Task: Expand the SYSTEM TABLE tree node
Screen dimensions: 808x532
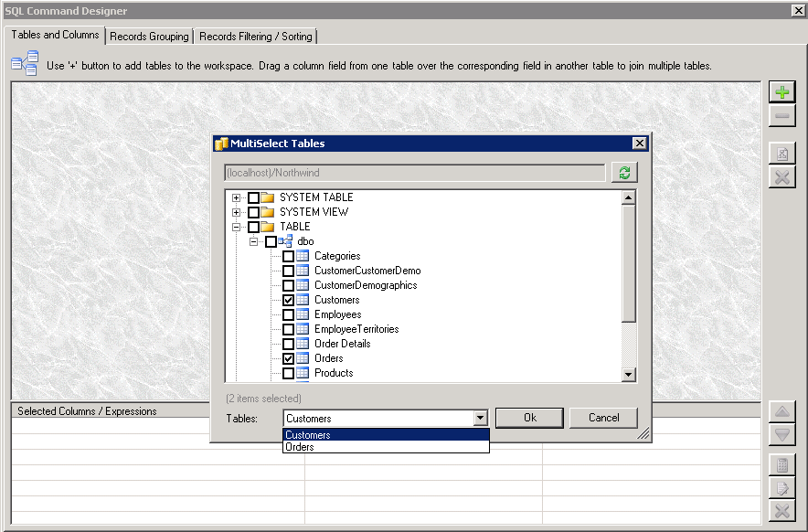Action: 237,197
